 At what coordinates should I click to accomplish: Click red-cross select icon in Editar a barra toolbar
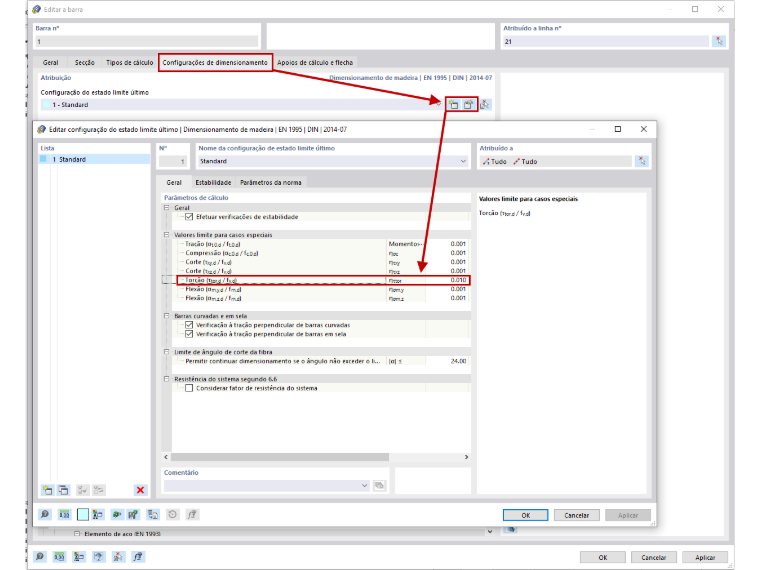click(118, 556)
